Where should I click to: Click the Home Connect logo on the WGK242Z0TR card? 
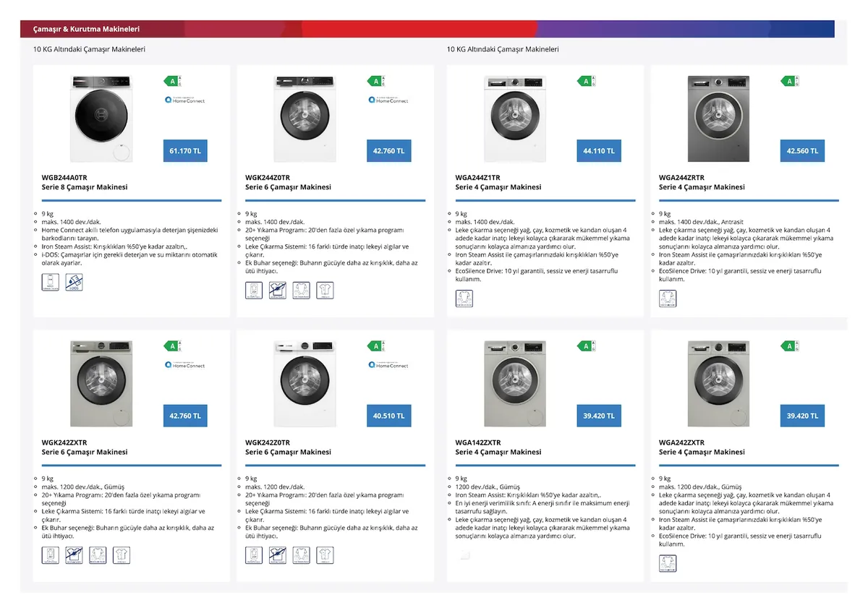pyautogui.click(x=388, y=365)
